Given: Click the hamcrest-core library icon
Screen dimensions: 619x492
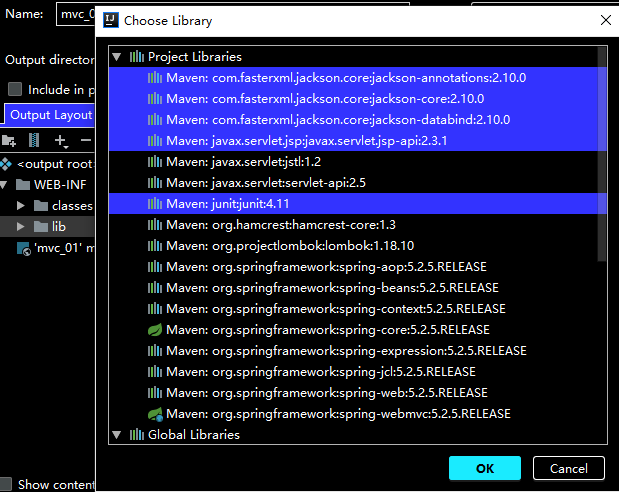Looking at the screenshot, I should coord(155,225).
